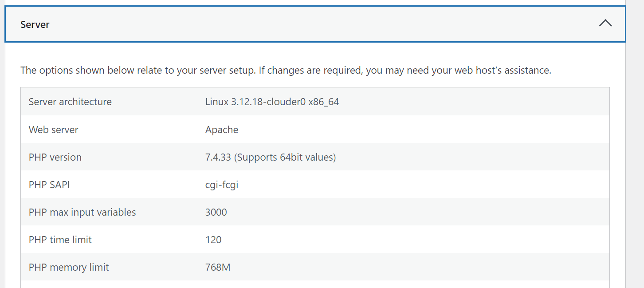Select the cgi-fcgi SAPI value
This screenshot has height=288, width=644.
[222, 185]
